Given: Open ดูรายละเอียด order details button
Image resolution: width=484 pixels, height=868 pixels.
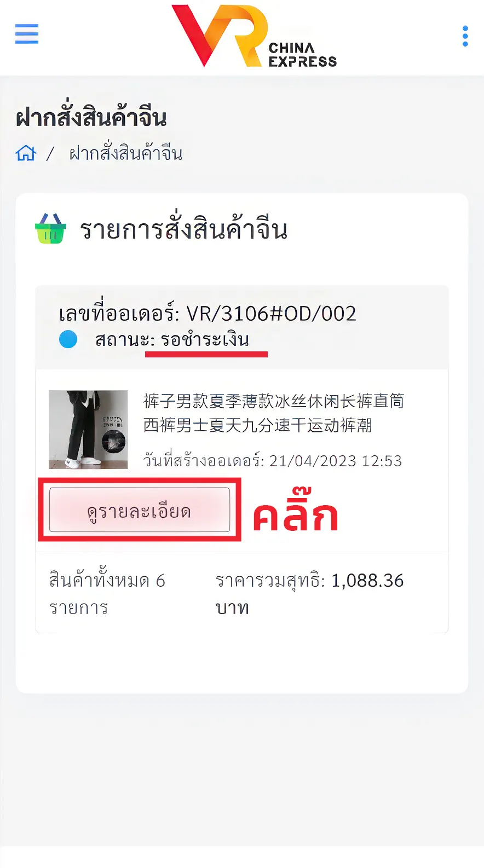Looking at the screenshot, I should 140,510.
